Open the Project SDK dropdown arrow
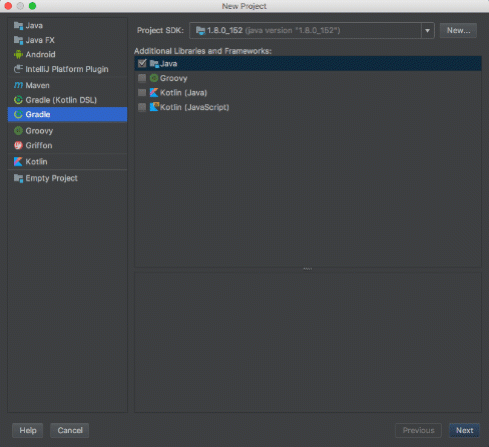Viewport: 489px width, 447px height. [x=427, y=31]
